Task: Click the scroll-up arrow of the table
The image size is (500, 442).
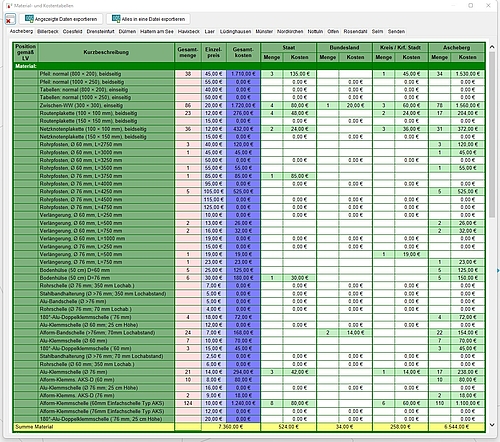Action: click(x=492, y=47)
